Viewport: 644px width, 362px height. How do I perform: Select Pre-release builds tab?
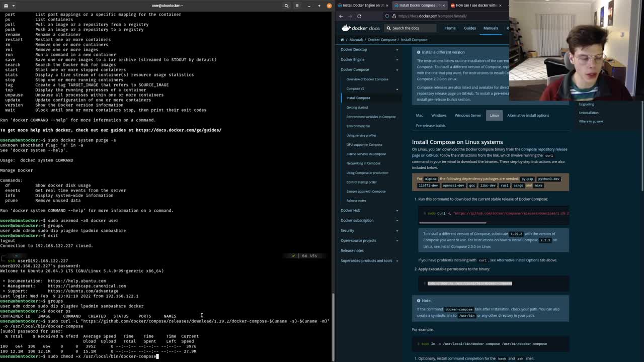point(431,126)
